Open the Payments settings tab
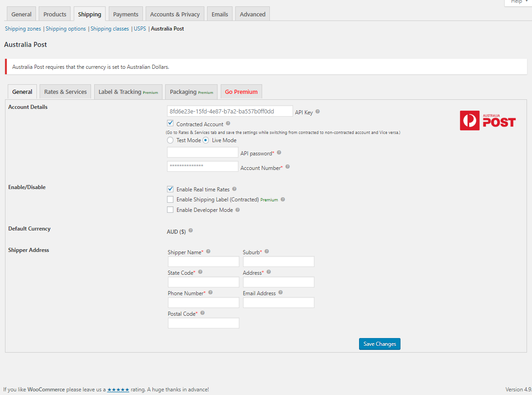Viewport: 532px width, 395px height. (126, 14)
